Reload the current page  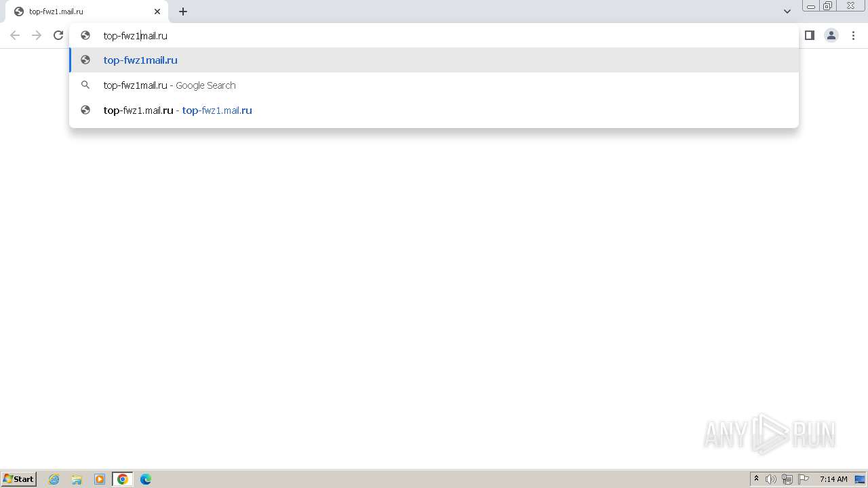[58, 35]
